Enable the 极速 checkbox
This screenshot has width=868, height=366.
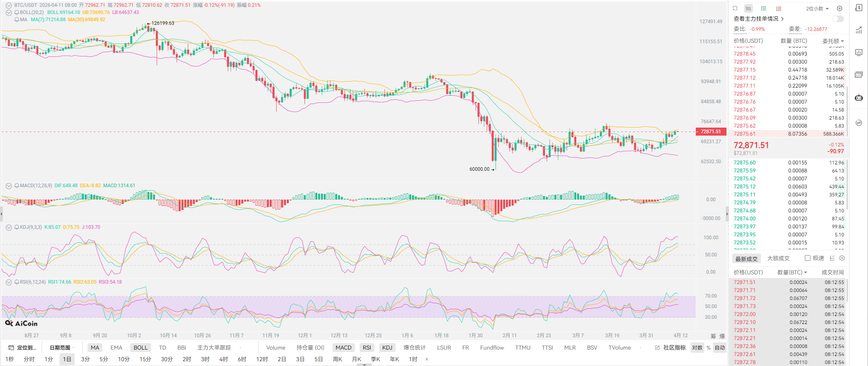808,258
